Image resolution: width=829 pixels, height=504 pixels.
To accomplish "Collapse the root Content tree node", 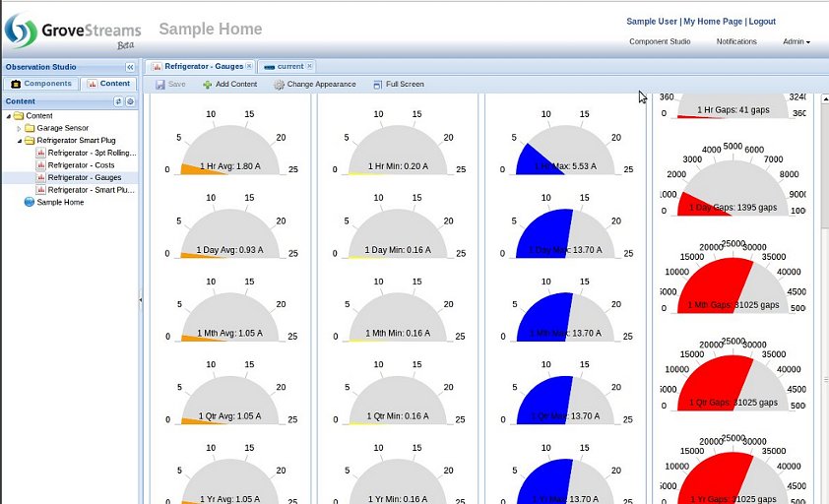I will (9, 116).
